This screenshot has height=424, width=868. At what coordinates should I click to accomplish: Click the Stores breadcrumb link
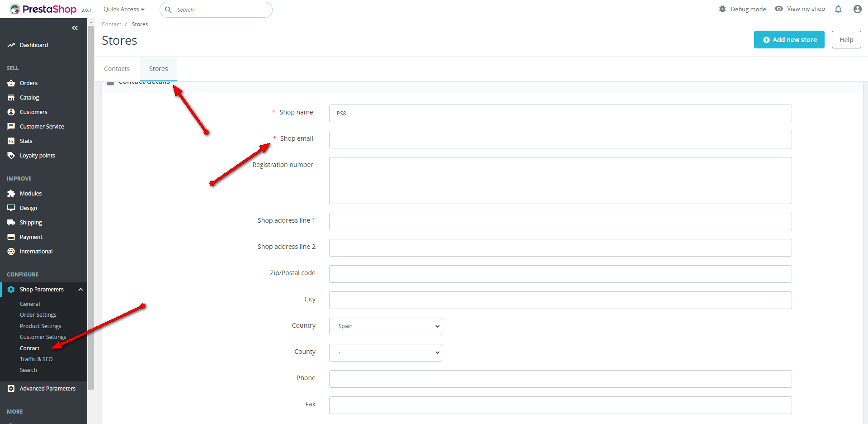click(140, 24)
